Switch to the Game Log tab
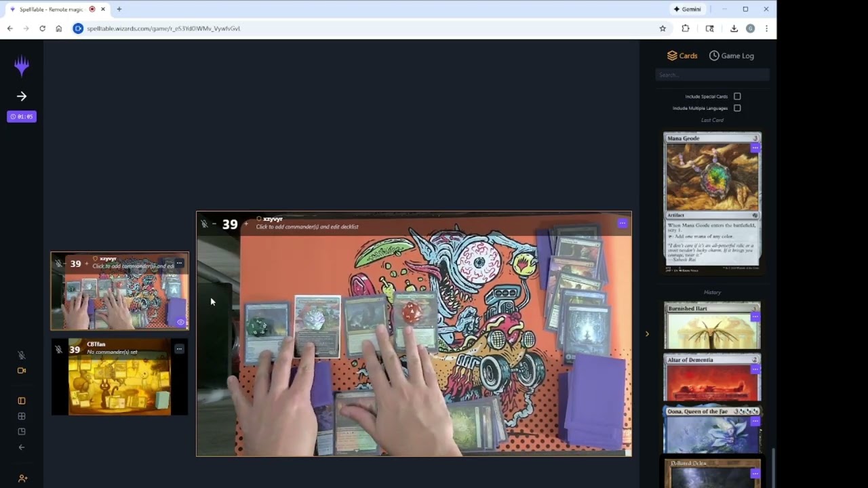The height and width of the screenshot is (488, 868). tap(732, 56)
